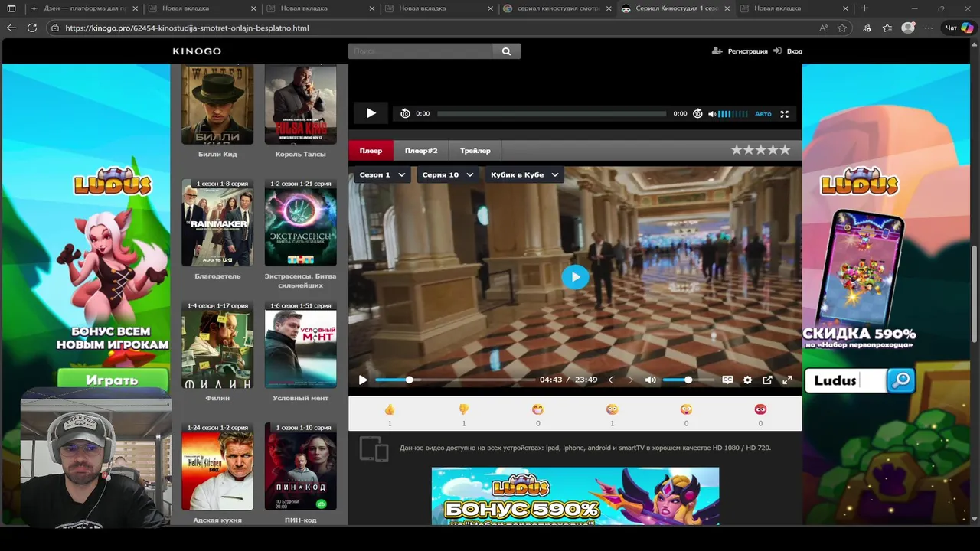
Task: Open the Адская кухня poster thumbnail
Action: click(217, 467)
